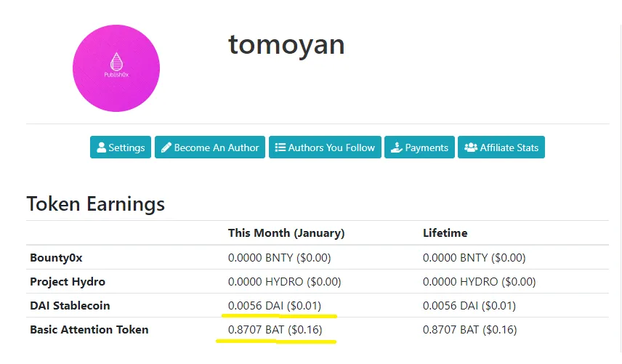Open the Affiliate Stats page
This screenshot has width=622, height=364.
501,147
